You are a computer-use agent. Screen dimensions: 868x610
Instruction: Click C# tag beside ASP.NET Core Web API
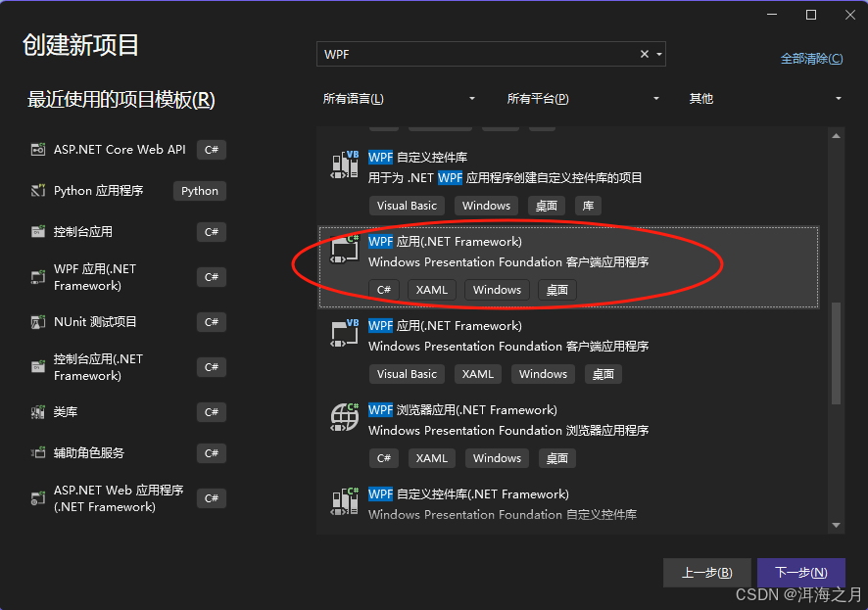click(x=212, y=150)
